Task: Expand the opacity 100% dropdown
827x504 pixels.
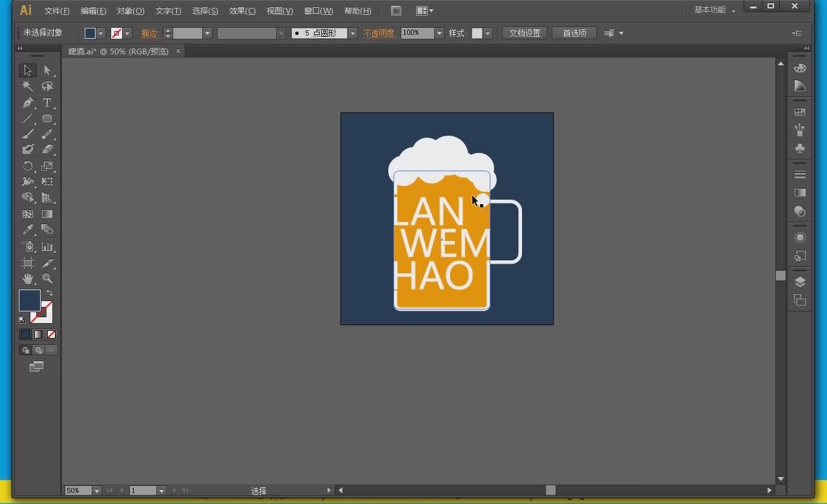Action: [439, 33]
